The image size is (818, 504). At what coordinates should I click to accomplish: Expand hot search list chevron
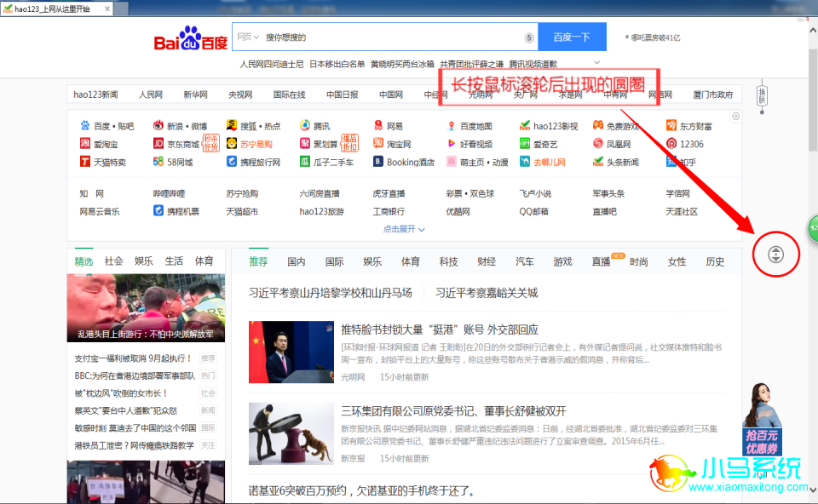pos(596,62)
